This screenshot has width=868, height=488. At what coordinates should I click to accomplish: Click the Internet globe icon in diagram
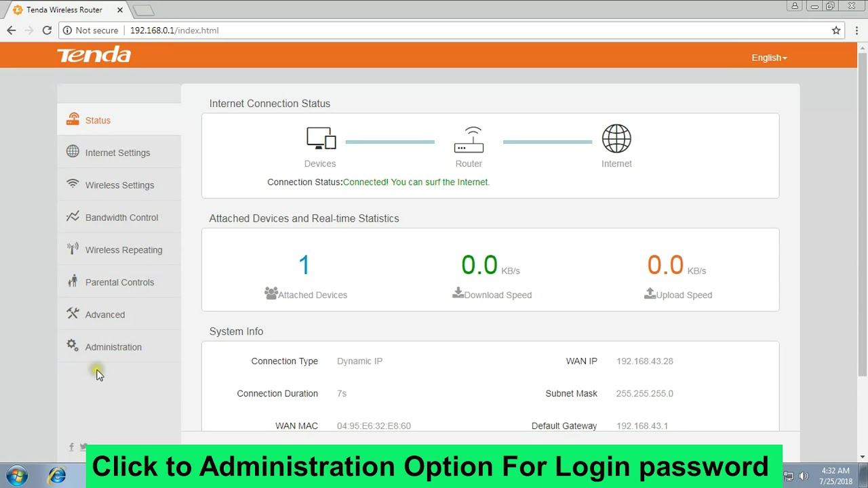[x=616, y=138]
